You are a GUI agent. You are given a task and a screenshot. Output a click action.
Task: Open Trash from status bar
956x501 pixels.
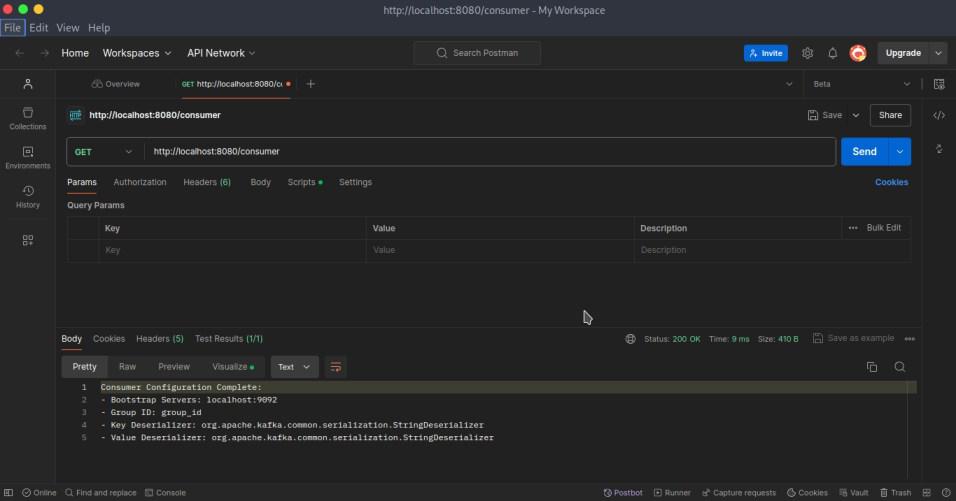coord(896,492)
